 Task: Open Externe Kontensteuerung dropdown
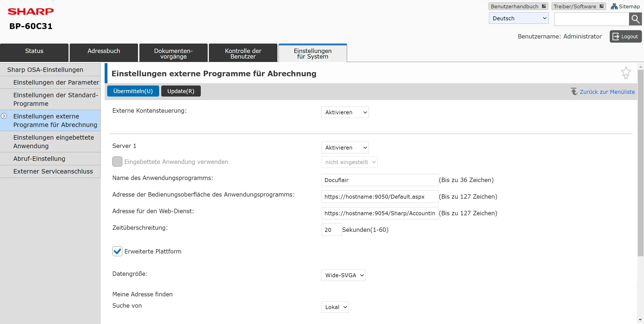click(x=345, y=112)
